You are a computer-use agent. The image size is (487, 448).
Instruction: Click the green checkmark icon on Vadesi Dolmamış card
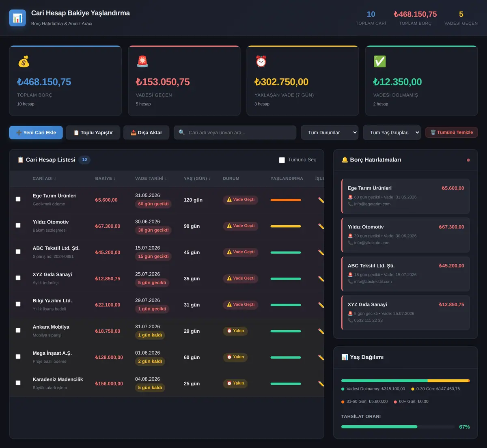(x=380, y=62)
